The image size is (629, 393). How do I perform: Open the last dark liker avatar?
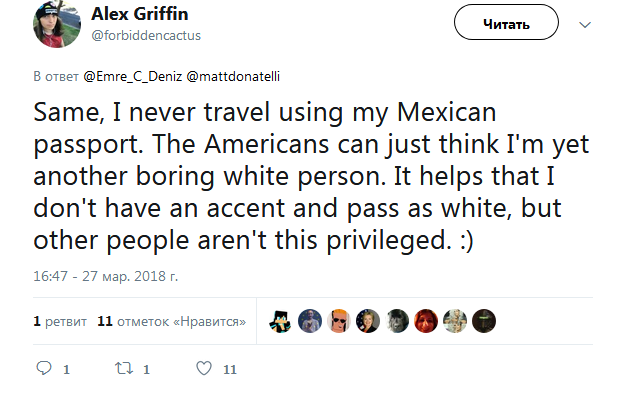point(484,321)
